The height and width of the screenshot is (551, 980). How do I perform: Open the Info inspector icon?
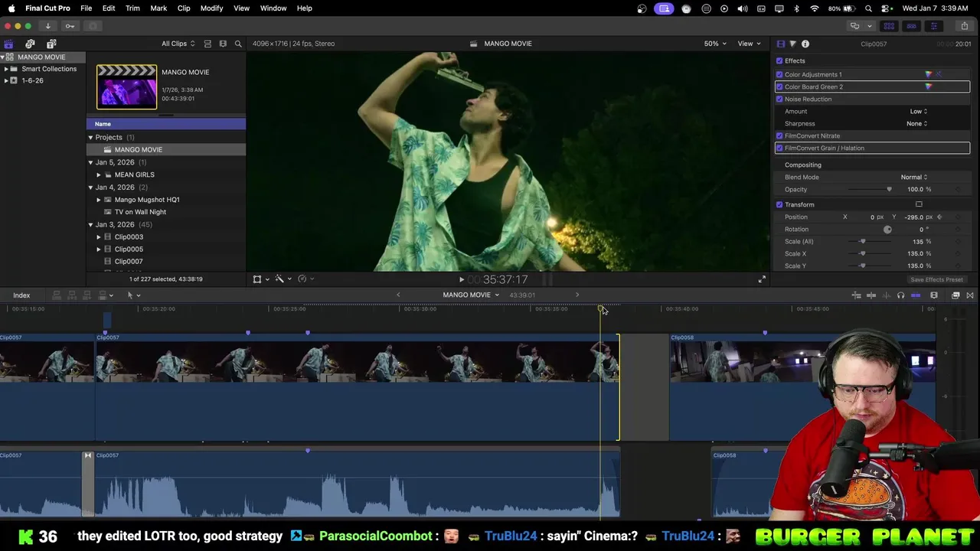point(805,44)
